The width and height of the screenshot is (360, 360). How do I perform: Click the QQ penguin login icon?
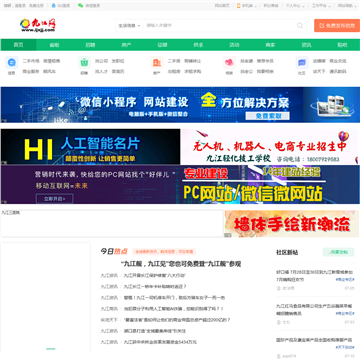pos(54,6)
